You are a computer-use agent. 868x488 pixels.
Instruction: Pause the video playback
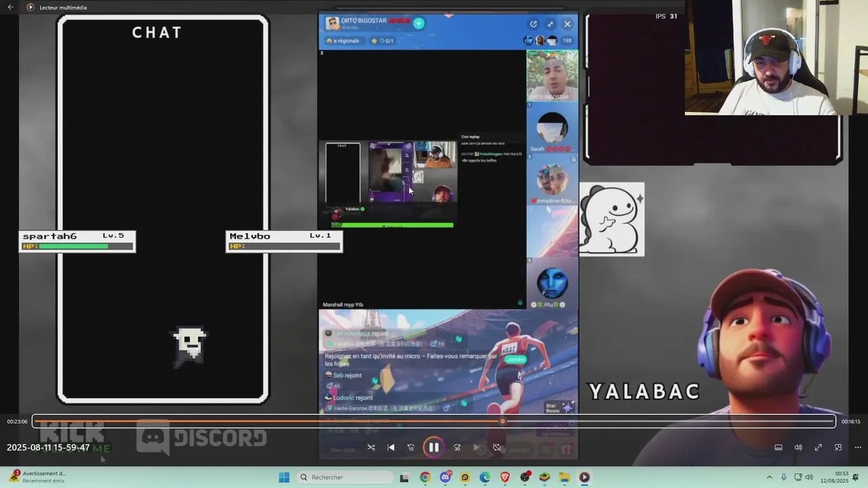(433, 447)
